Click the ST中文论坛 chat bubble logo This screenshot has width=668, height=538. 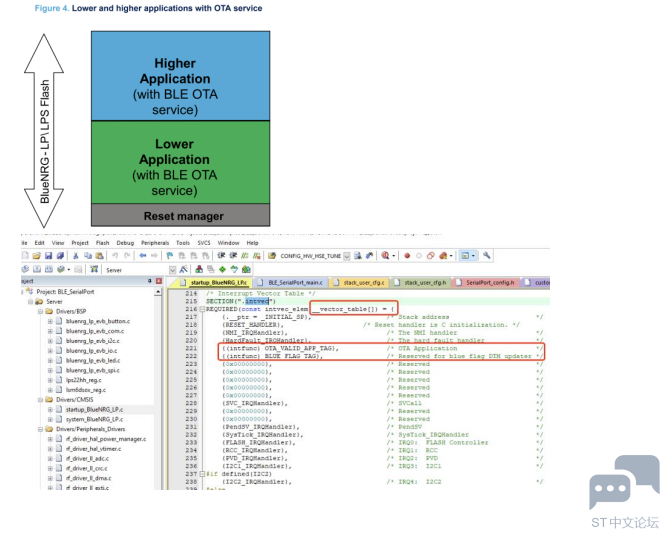[624, 482]
